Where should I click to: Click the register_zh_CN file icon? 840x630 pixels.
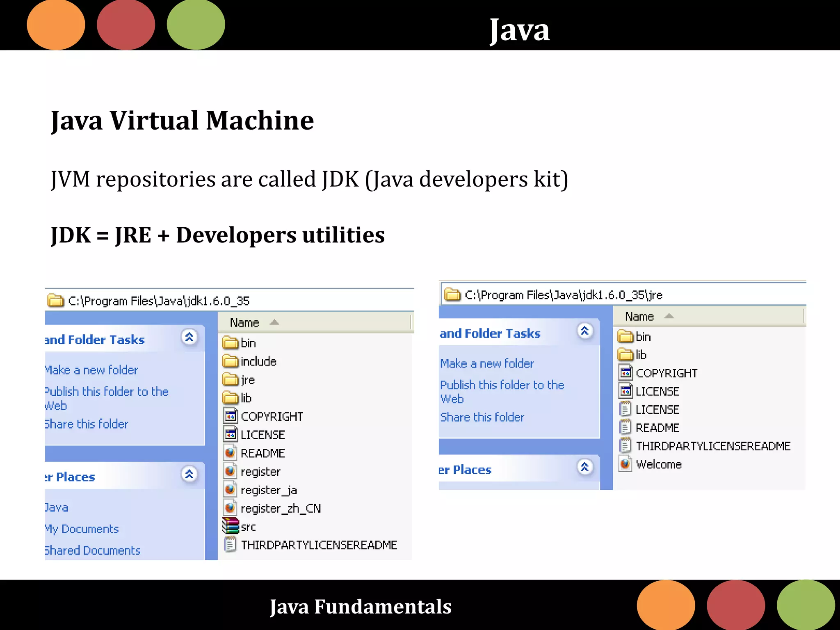[231, 508]
